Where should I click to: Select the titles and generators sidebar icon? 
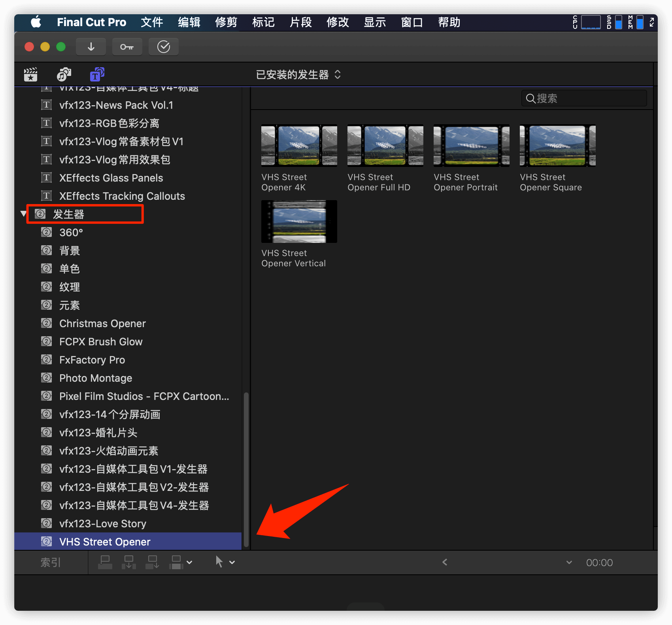pos(97,74)
